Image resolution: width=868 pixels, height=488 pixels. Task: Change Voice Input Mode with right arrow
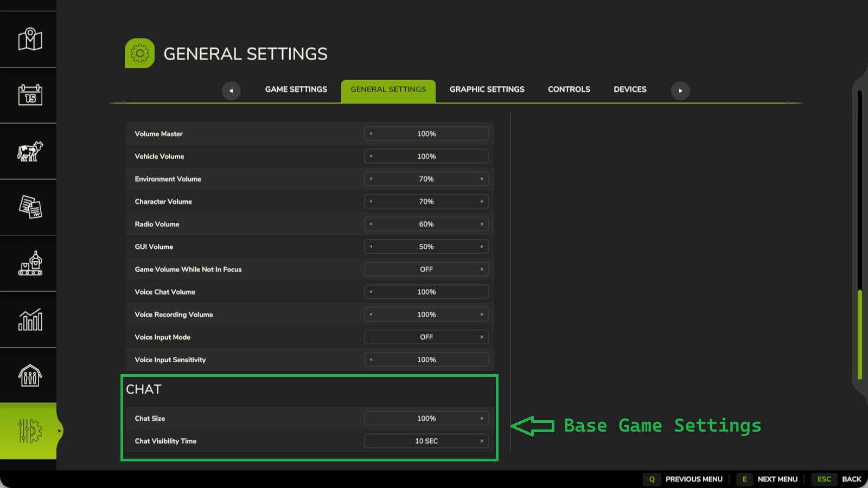coord(482,337)
